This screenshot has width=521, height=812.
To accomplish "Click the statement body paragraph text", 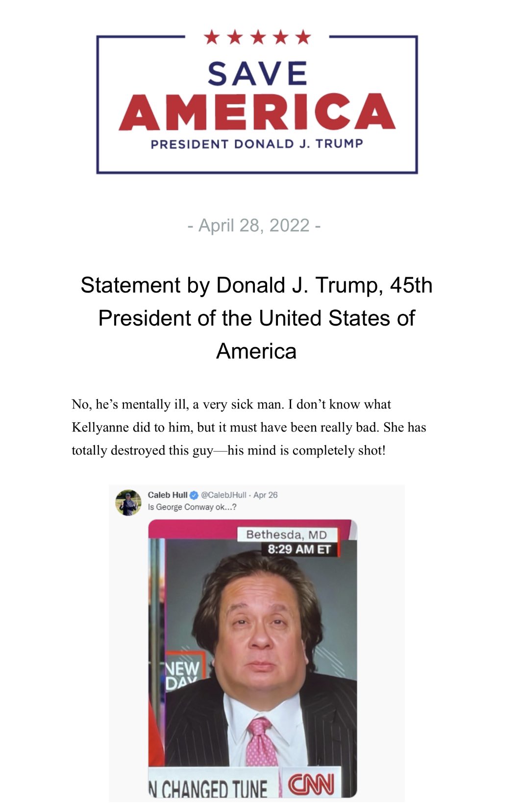I will point(248,427).
